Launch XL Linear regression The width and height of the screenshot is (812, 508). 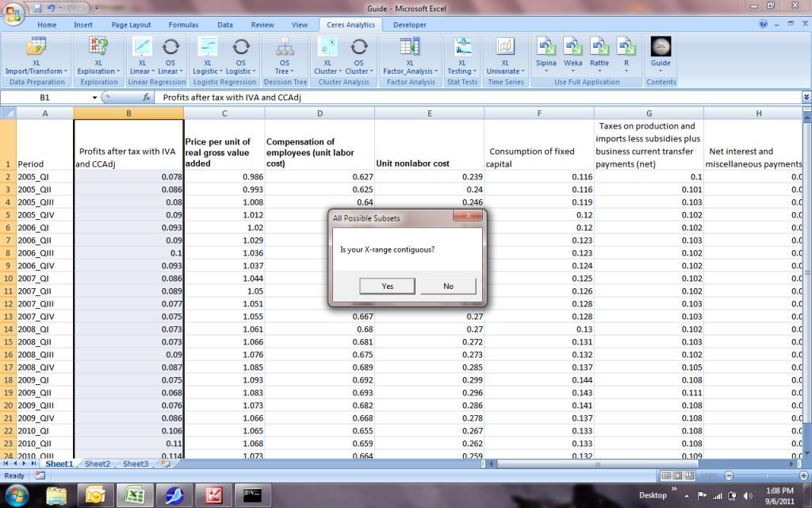click(x=142, y=56)
